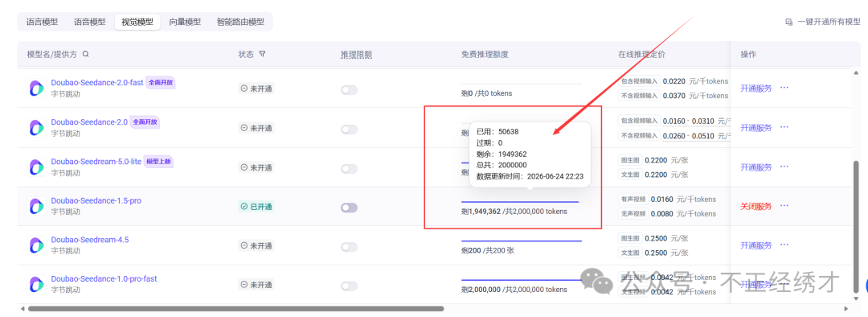Click the 无声视频 pricing tag

click(x=633, y=214)
